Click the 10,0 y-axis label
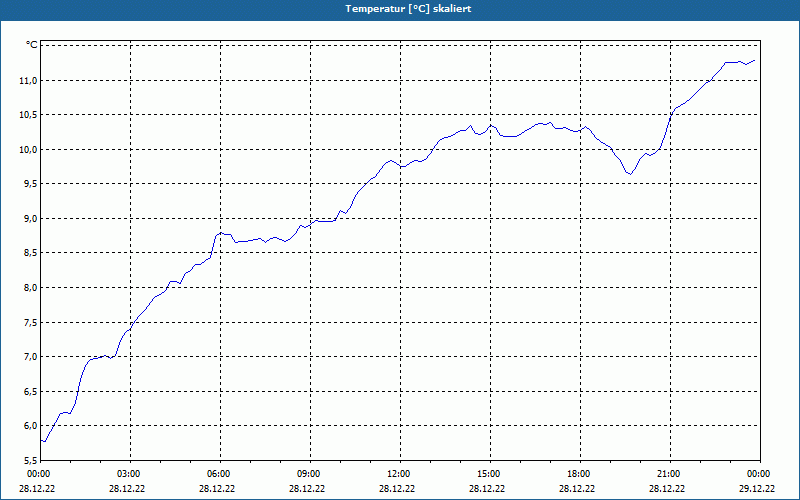Viewport: 800px width, 500px height. (x=29, y=149)
